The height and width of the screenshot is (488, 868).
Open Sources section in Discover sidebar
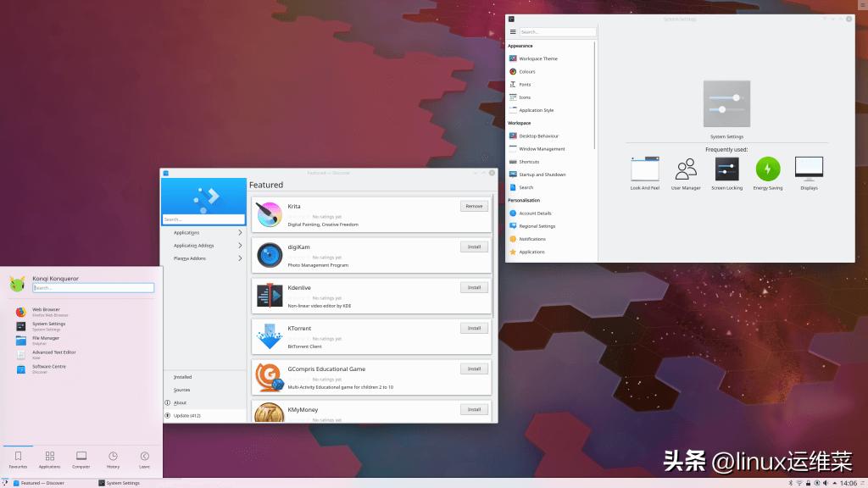[204, 390]
